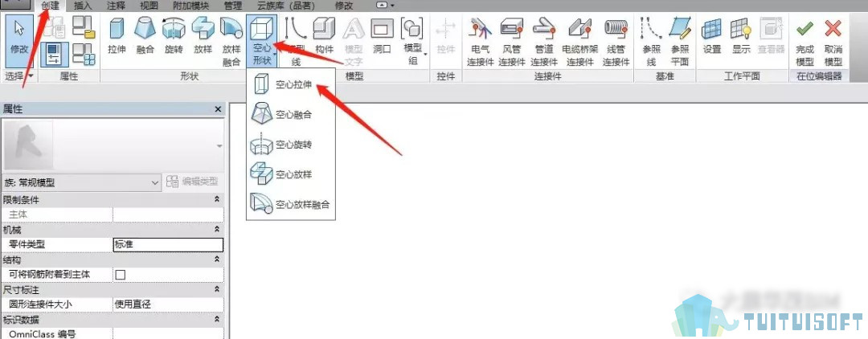This screenshot has width=868, height=339.
Task: Click the 管道连接件 pipe connector tool
Action: (543, 41)
